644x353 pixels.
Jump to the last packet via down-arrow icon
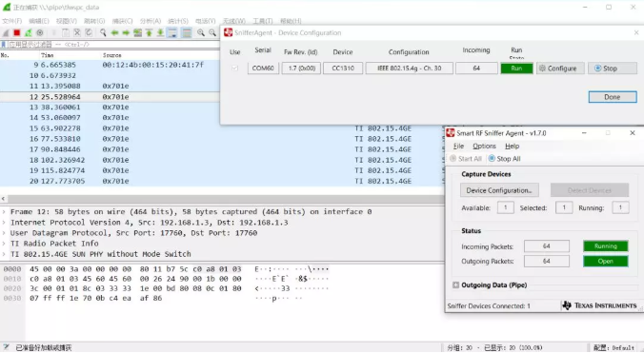(160, 32)
